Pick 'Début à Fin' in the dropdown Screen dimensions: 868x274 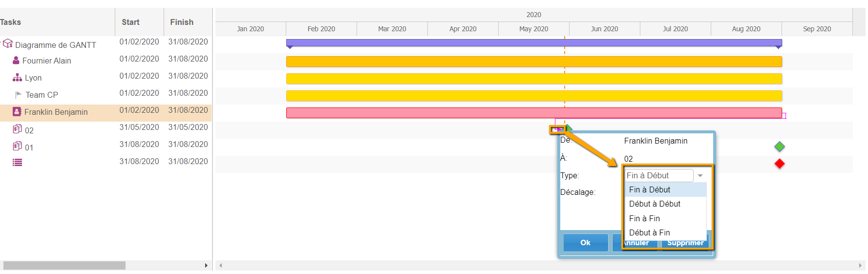pyautogui.click(x=649, y=233)
